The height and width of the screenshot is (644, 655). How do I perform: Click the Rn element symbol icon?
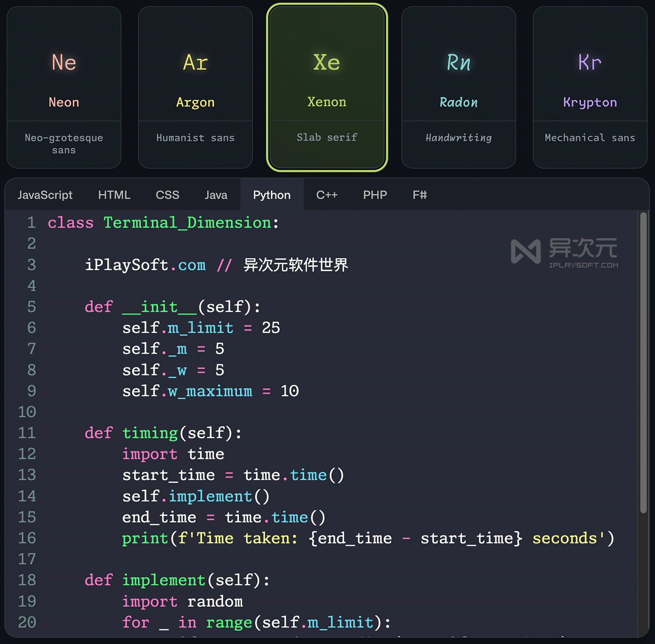tap(458, 62)
